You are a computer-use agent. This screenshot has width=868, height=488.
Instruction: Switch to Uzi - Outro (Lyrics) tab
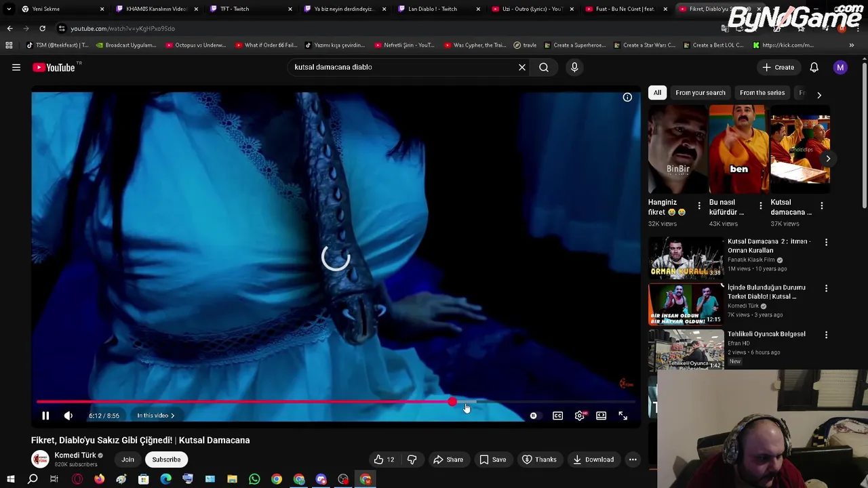click(532, 9)
